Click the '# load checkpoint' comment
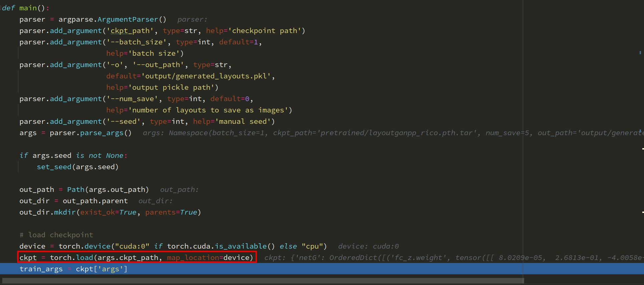The height and width of the screenshot is (285, 644). pos(56,235)
